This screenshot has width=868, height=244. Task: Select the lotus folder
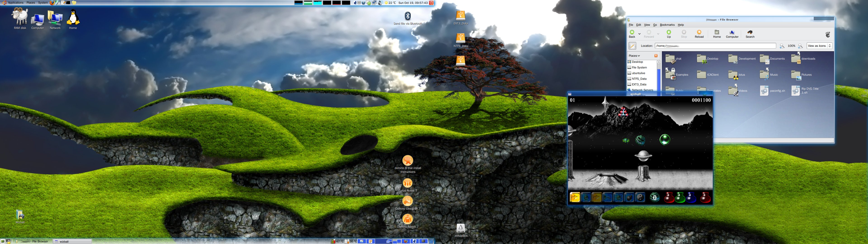coord(737,75)
